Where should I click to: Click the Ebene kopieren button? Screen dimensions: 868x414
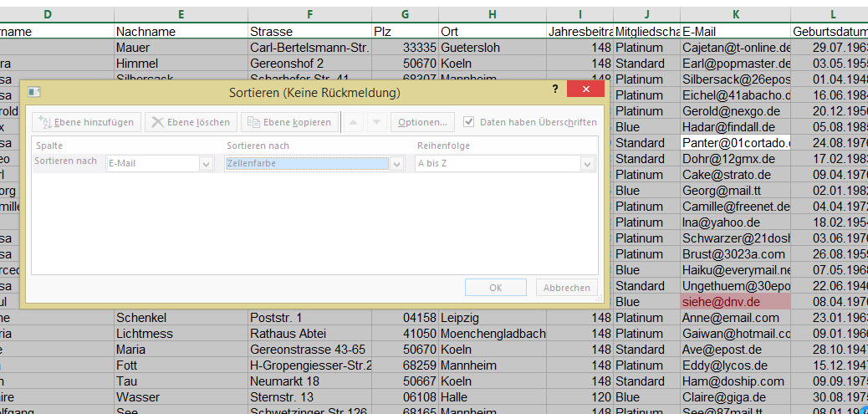[289, 122]
